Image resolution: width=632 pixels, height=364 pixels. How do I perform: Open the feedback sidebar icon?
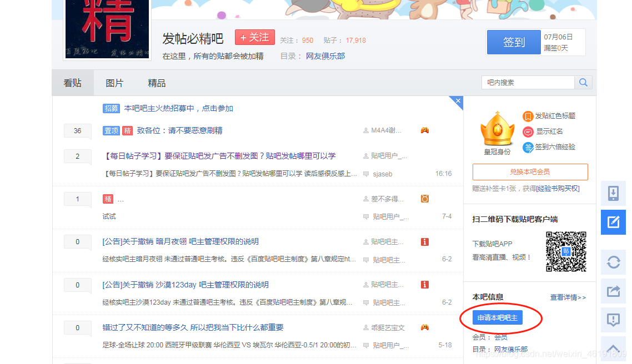point(613,320)
